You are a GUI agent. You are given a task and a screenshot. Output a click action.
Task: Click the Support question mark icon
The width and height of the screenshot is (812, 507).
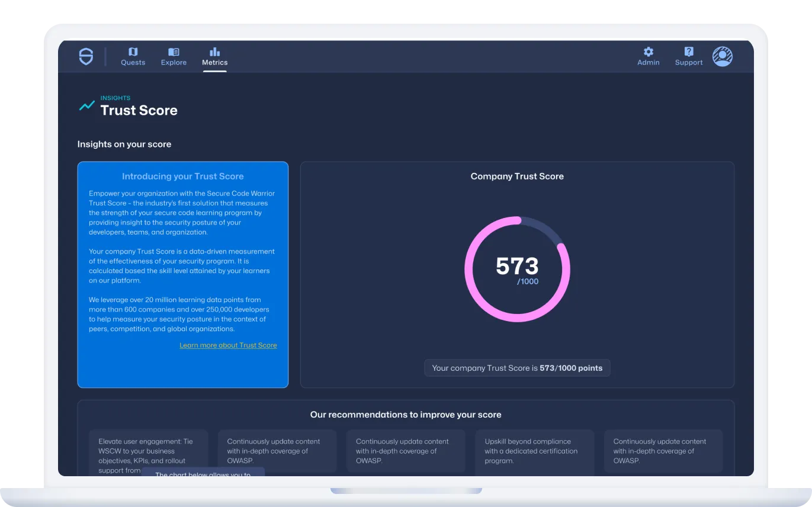688,52
